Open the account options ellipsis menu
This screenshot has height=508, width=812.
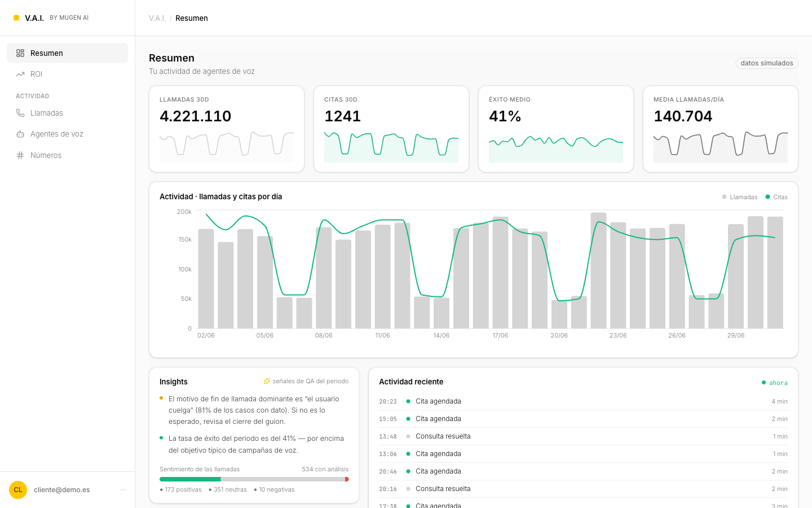(x=123, y=490)
